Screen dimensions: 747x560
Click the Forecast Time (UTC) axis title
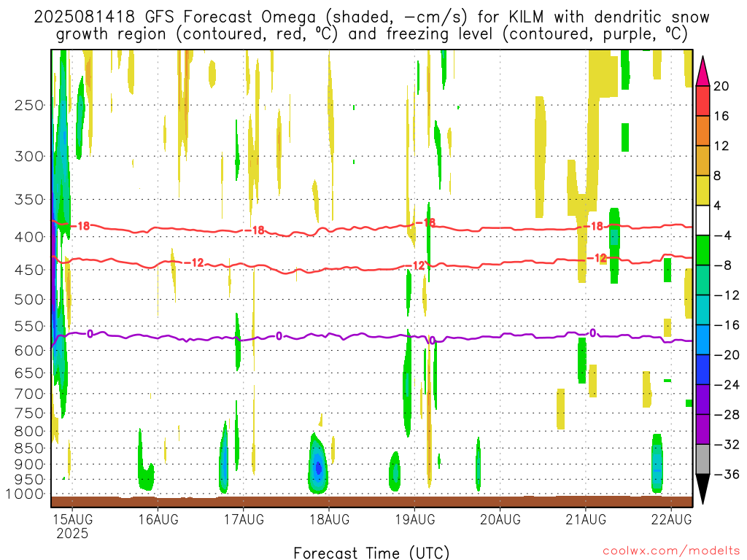[x=371, y=553]
